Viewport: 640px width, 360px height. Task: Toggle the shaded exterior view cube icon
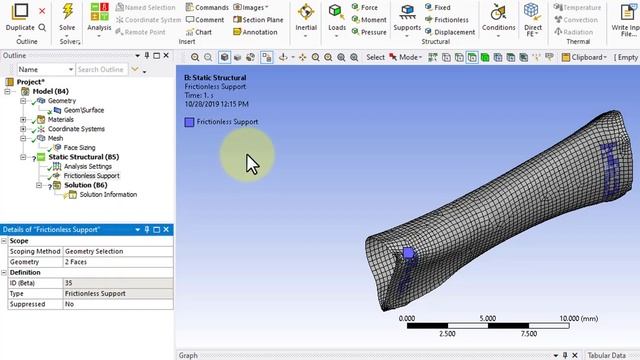point(224,58)
